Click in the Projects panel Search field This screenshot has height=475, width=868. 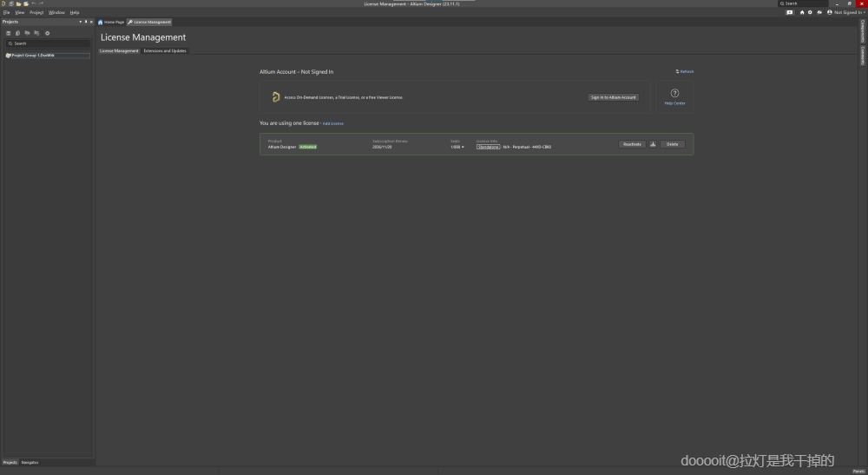coord(48,43)
